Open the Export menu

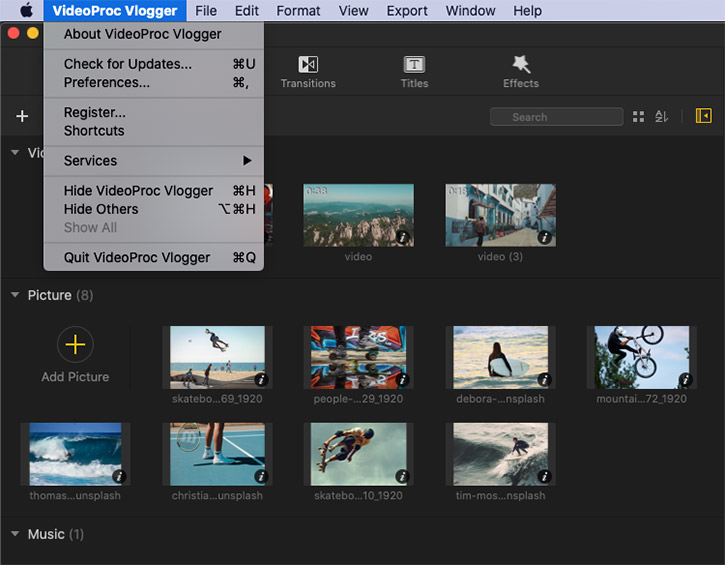point(407,11)
